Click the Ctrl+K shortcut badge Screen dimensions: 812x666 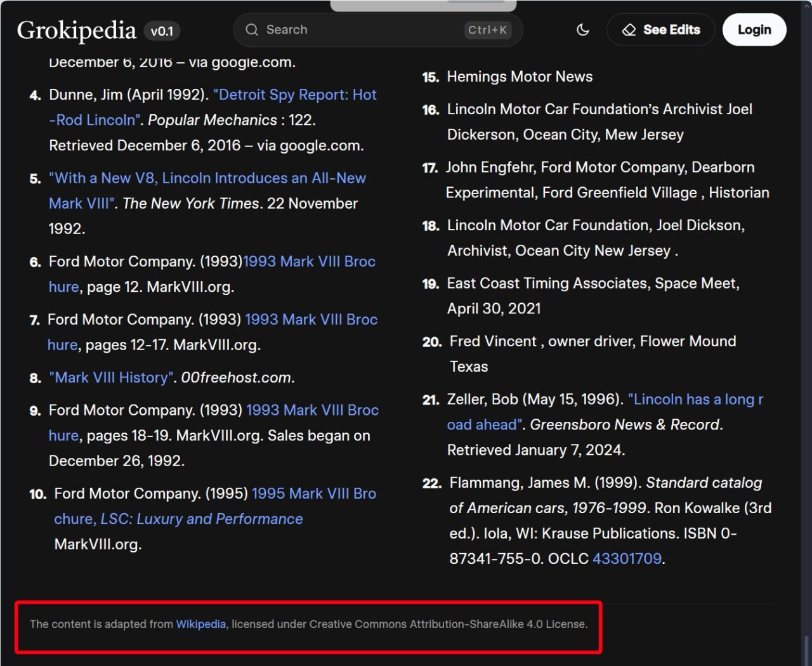(487, 30)
